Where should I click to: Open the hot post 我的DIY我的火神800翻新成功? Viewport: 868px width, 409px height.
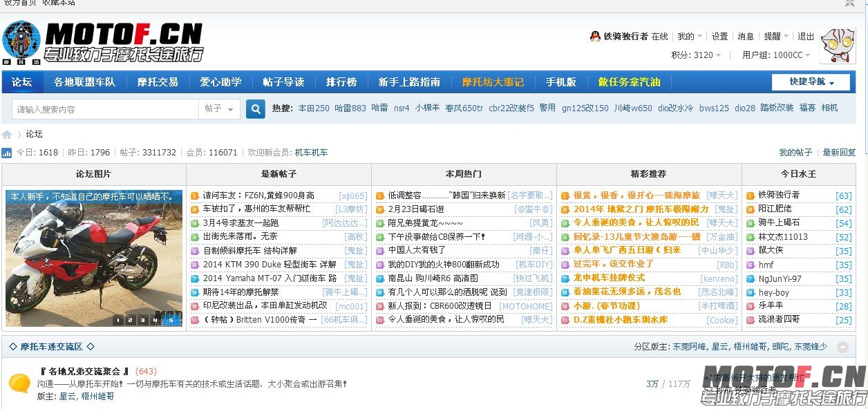pyautogui.click(x=443, y=265)
